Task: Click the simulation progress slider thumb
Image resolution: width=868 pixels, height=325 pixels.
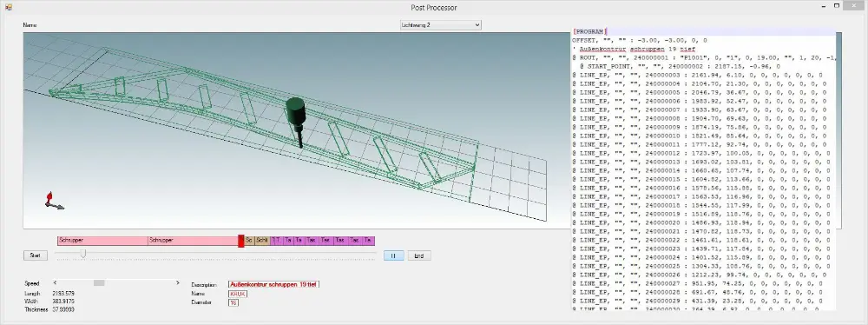Action: point(83,254)
